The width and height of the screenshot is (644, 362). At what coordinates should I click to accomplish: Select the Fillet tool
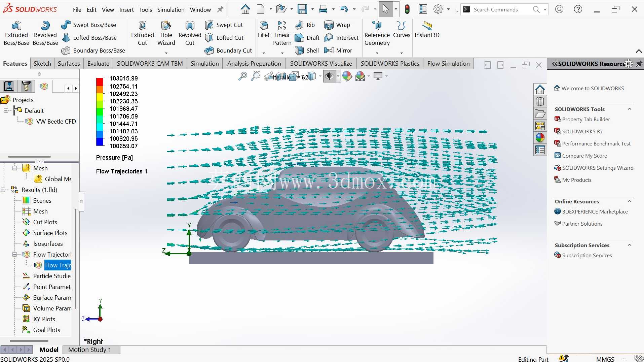[264, 30]
